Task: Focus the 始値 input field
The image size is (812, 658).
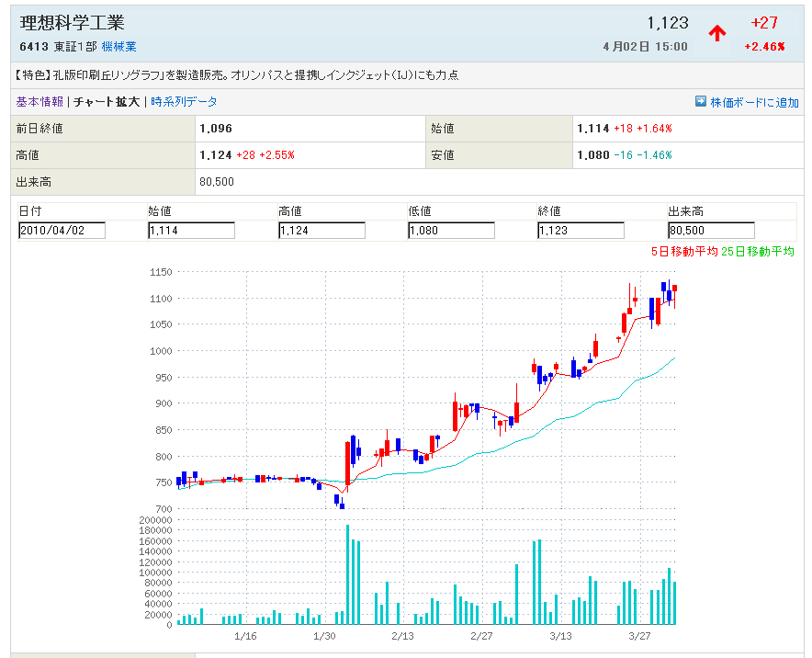Action: (191, 231)
